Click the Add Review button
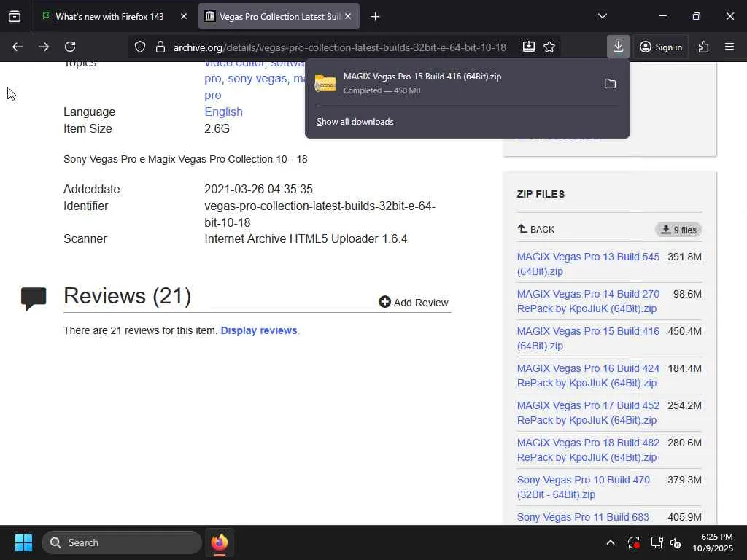Viewport: 747px width, 560px height. pos(414,303)
